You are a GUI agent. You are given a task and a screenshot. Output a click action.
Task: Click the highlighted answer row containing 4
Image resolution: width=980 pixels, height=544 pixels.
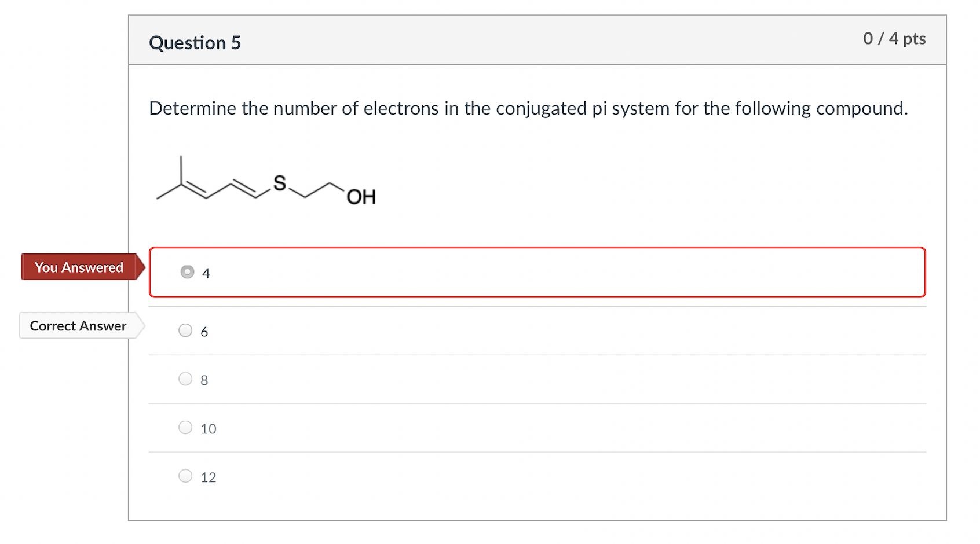tap(521, 272)
